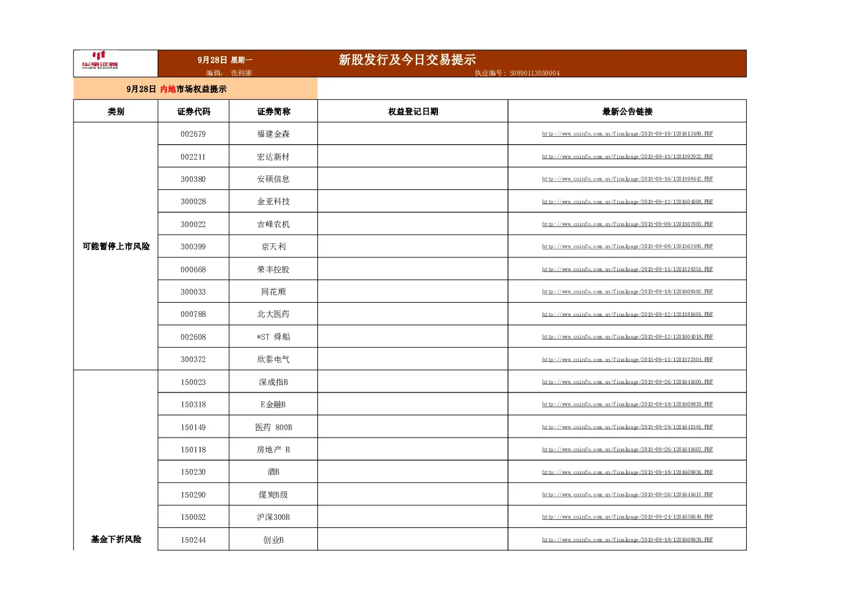Open the 酒B announcement PDF link
Viewport: 868px width, 614px height.
(627, 472)
